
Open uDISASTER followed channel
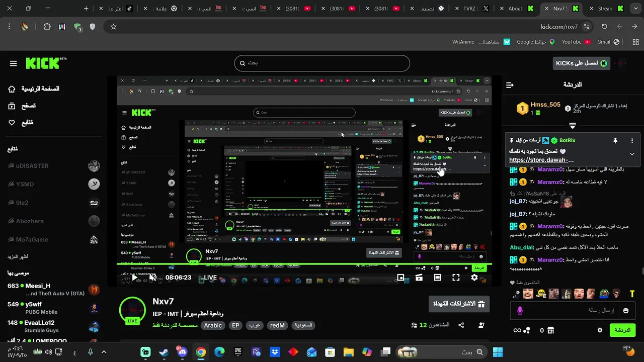pos(53,166)
